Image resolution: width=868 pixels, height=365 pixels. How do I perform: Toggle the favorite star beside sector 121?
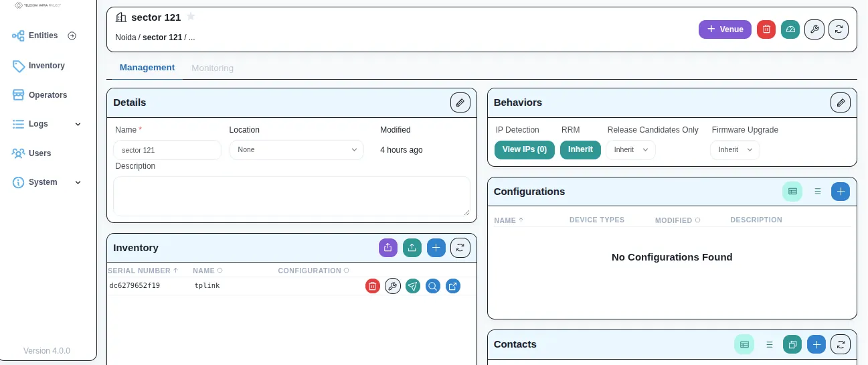point(191,17)
